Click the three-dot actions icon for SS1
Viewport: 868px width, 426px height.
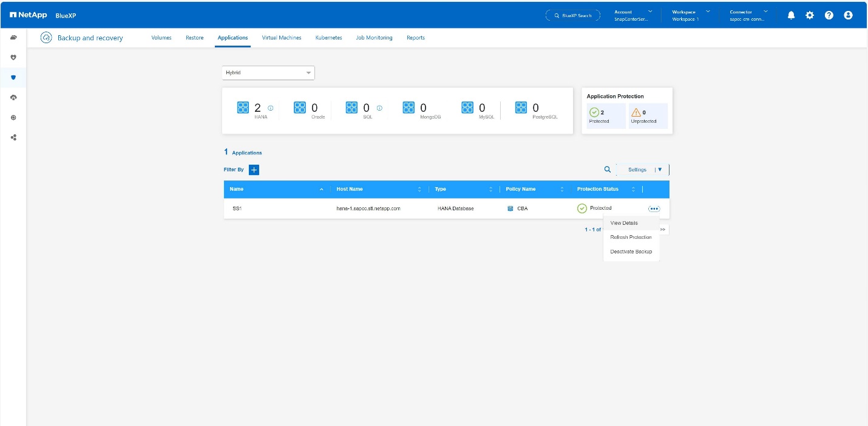(654, 208)
